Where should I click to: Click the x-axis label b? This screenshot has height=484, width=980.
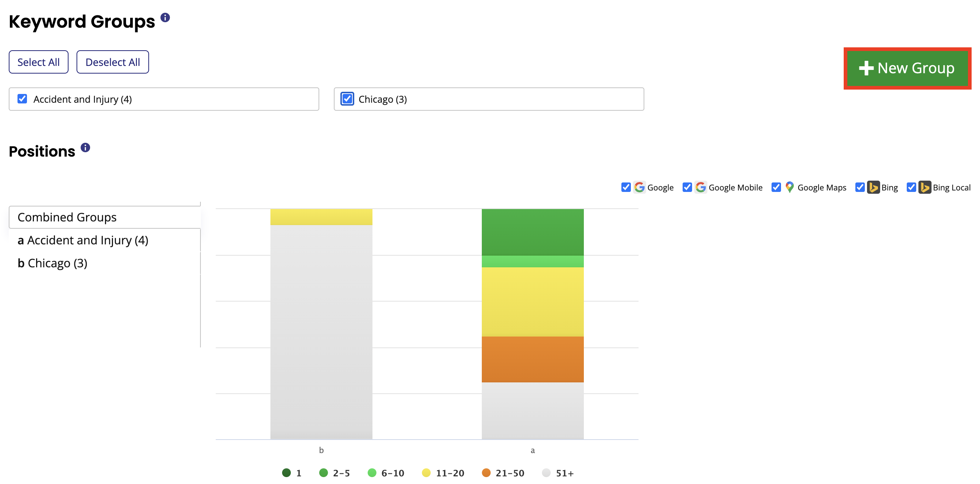[321, 450]
